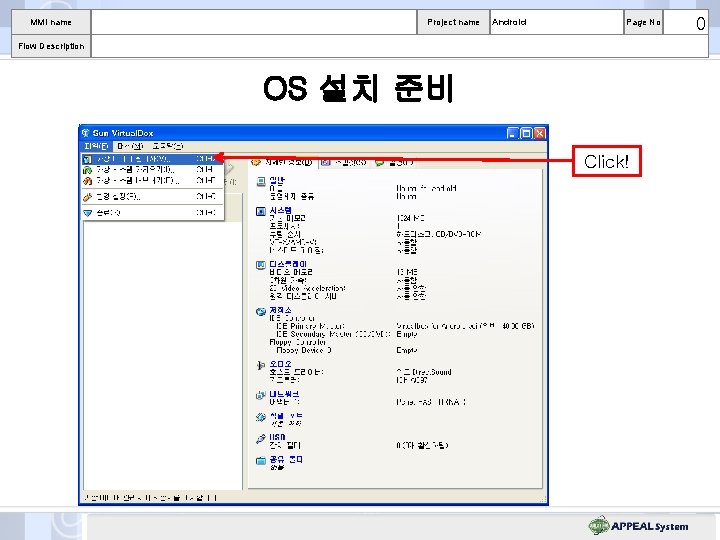The width and height of the screenshot is (720, 540).
Task: Click the Project name field showing Android
Action: (557, 22)
